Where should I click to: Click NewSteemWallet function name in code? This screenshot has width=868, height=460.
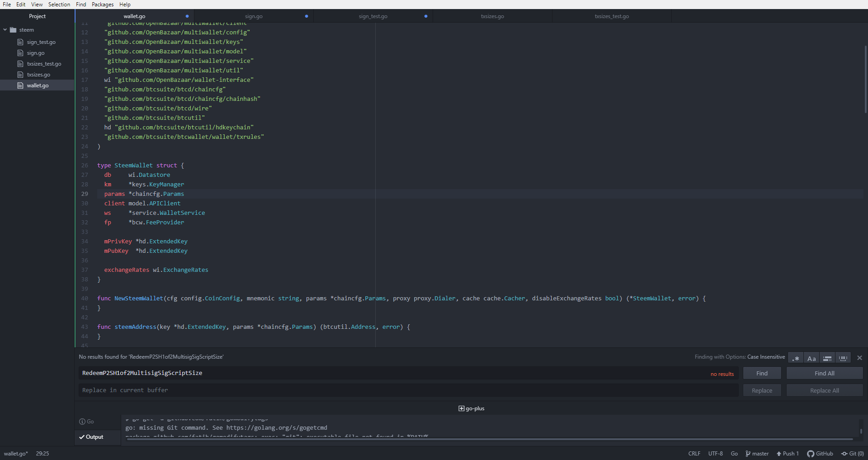click(139, 299)
